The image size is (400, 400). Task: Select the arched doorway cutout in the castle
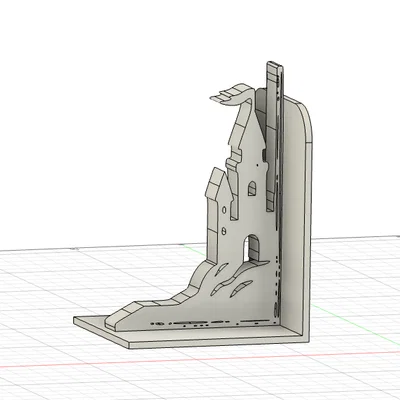point(252,247)
